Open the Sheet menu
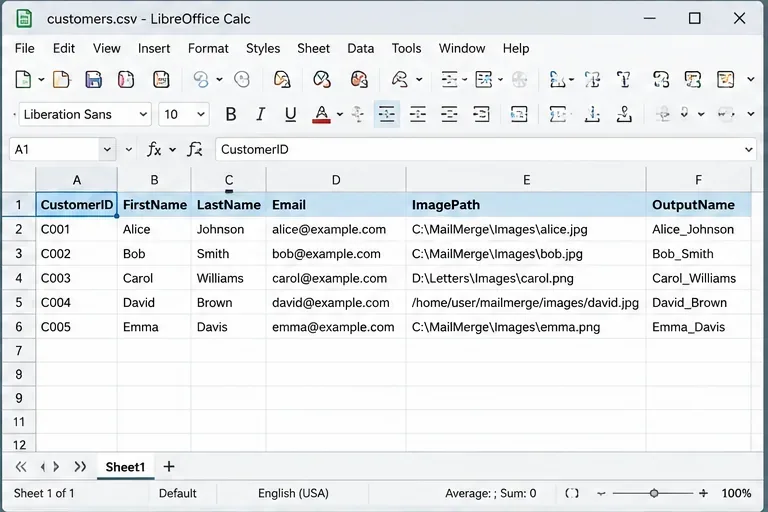The image size is (768, 512). 313,49
